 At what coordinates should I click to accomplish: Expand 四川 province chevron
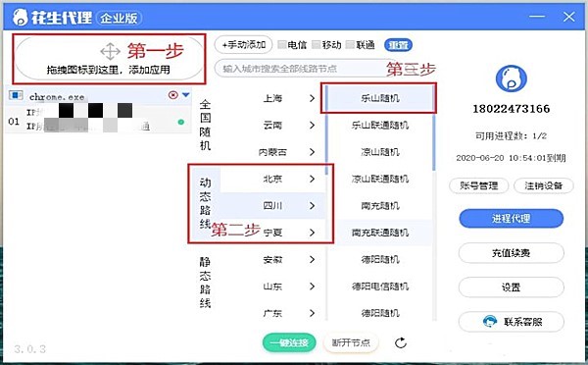click(x=312, y=206)
